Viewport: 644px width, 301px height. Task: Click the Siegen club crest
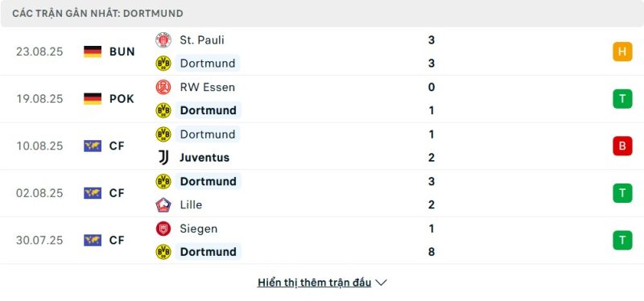click(x=163, y=229)
